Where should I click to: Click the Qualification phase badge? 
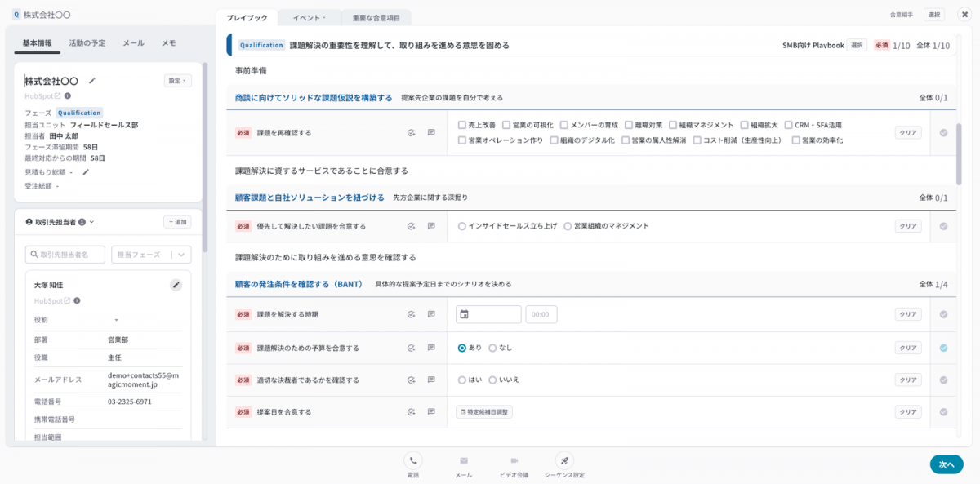pos(79,113)
